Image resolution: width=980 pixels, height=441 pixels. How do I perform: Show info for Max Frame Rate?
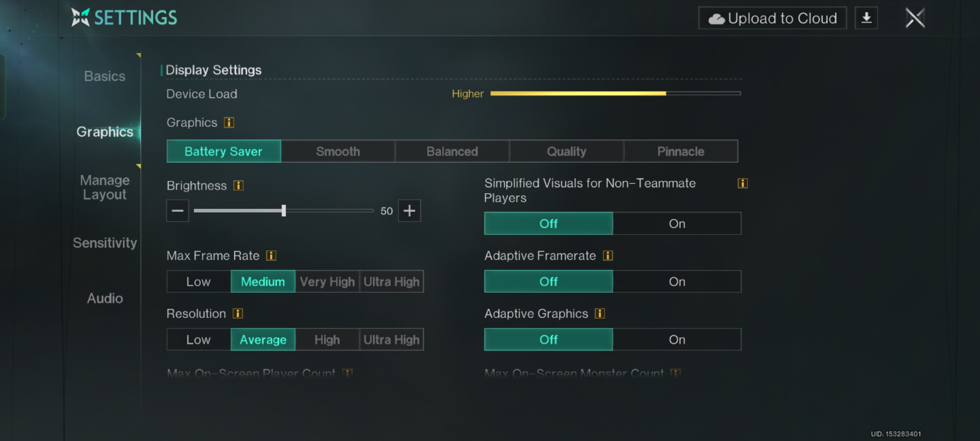tap(271, 256)
